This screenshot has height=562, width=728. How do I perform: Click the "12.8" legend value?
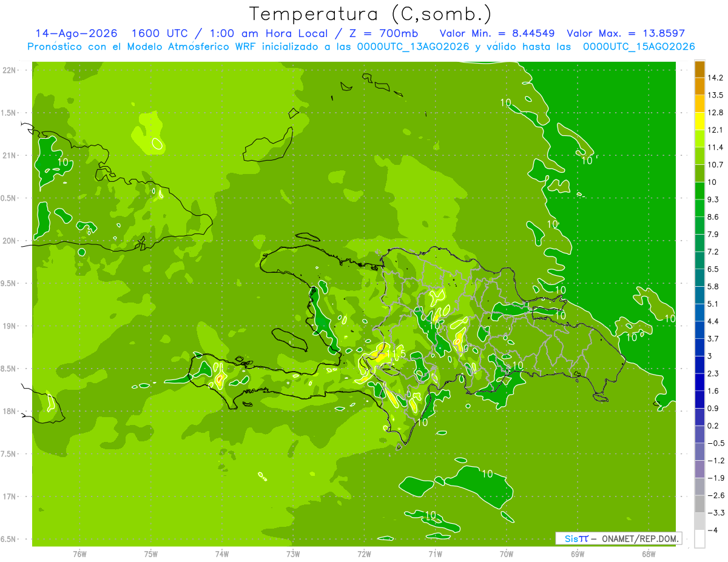tap(716, 112)
